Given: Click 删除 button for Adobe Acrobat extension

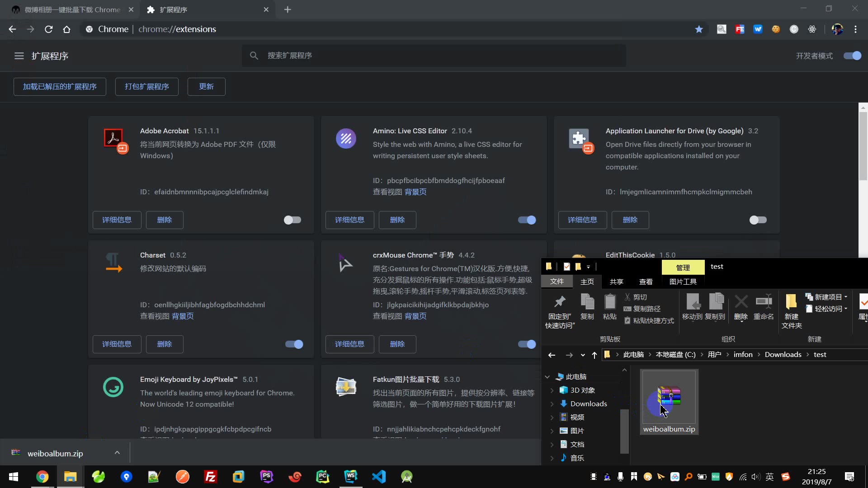Looking at the screenshot, I should pos(165,219).
